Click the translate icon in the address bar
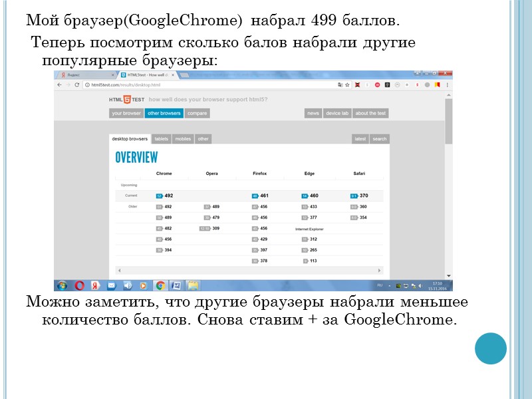The image size is (532, 399). [x=340, y=85]
